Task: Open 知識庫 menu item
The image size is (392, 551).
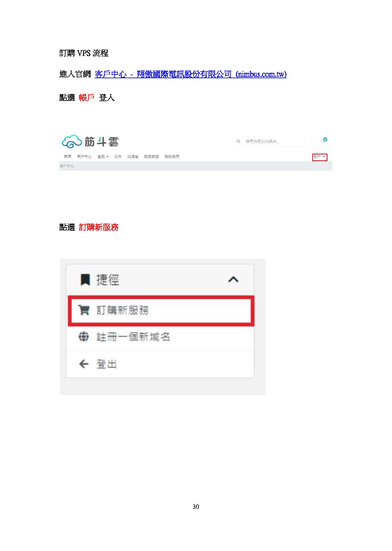Action: (133, 157)
